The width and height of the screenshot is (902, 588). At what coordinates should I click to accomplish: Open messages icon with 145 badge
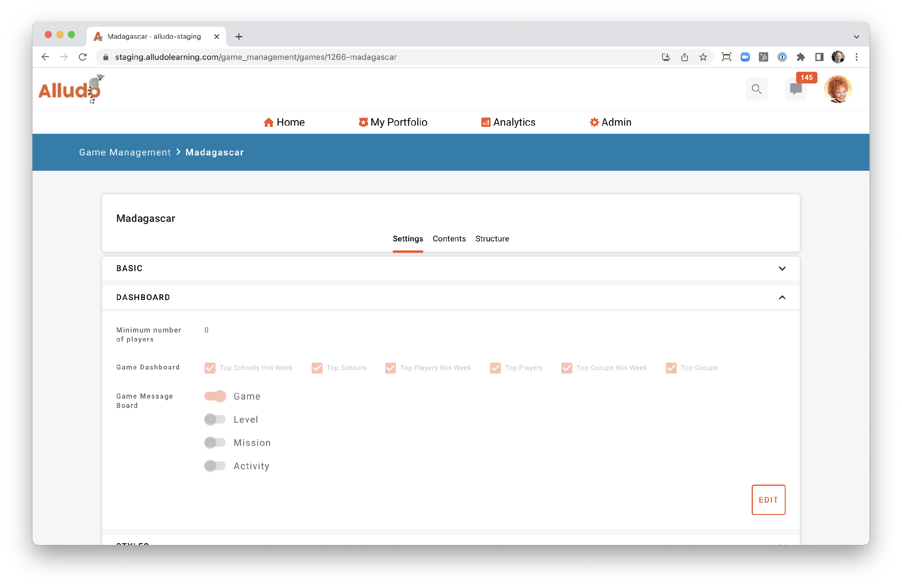point(796,89)
